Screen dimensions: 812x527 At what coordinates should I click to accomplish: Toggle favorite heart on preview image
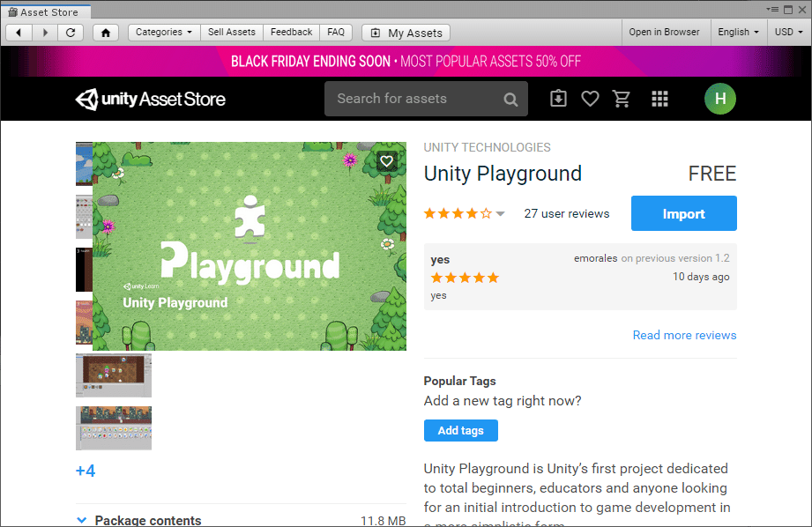tap(386, 161)
